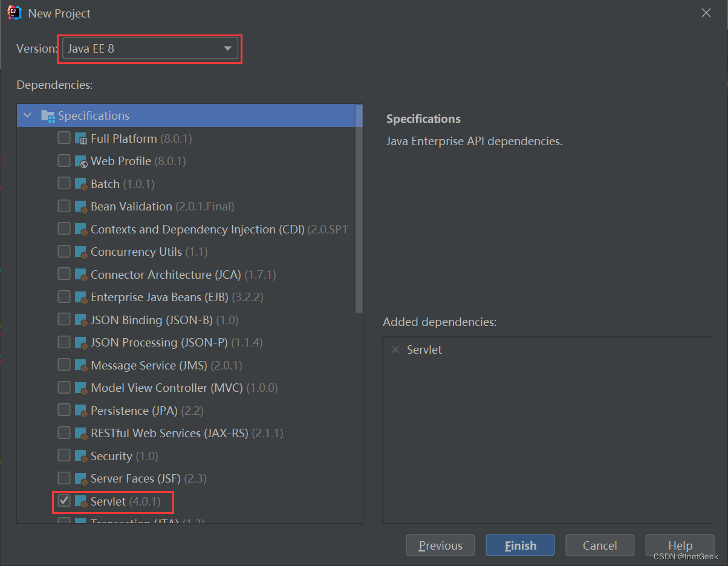Image resolution: width=728 pixels, height=566 pixels.
Task: Click the Model View Controller icon
Action: 82,388
